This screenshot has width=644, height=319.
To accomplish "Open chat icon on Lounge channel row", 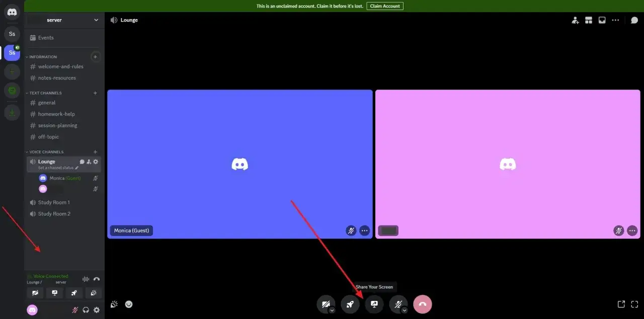I will pyautogui.click(x=82, y=162).
